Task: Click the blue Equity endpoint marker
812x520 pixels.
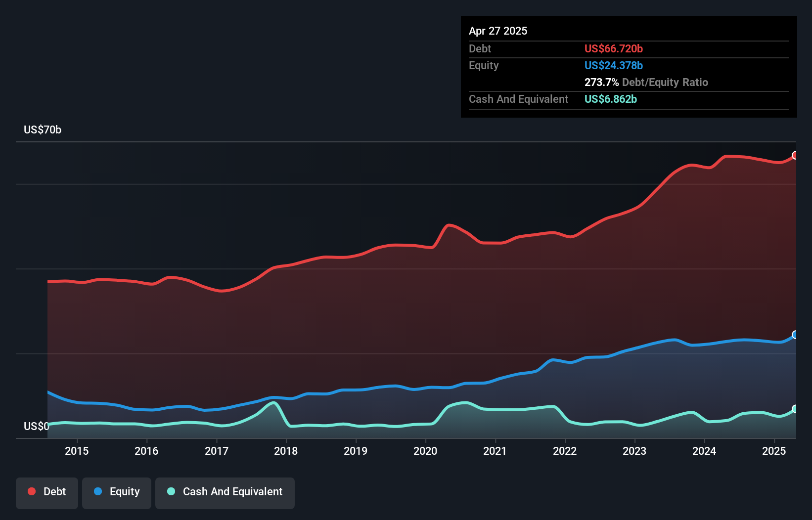Action: [795, 335]
